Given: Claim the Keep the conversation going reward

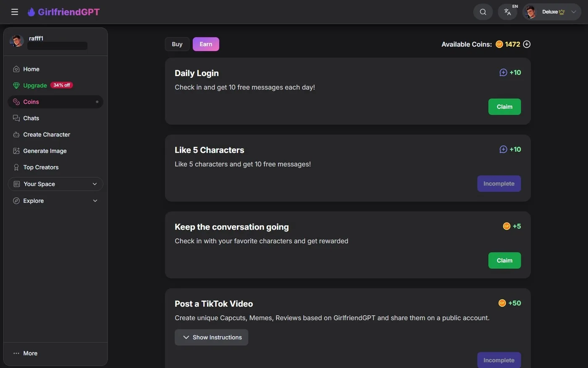Looking at the screenshot, I should pyautogui.click(x=504, y=260).
